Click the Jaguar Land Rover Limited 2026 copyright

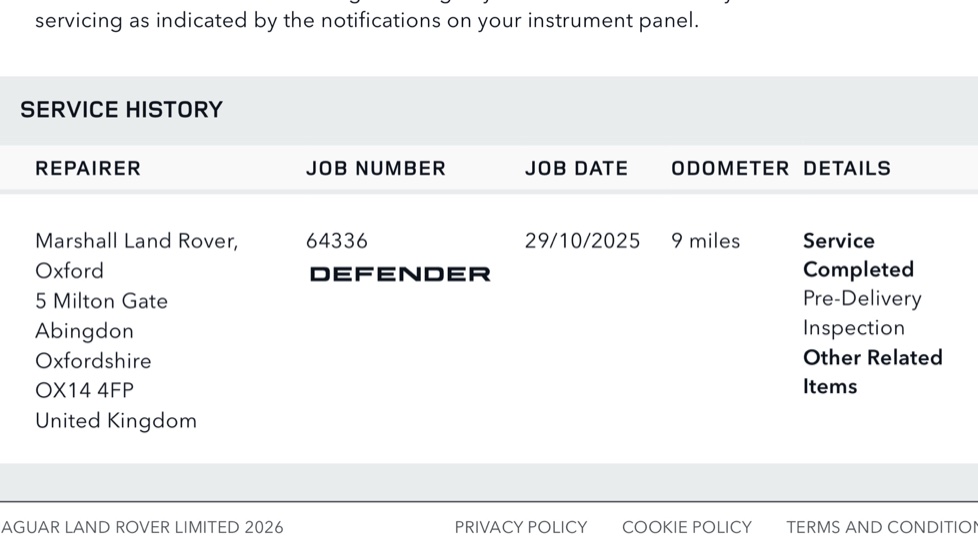(x=142, y=527)
